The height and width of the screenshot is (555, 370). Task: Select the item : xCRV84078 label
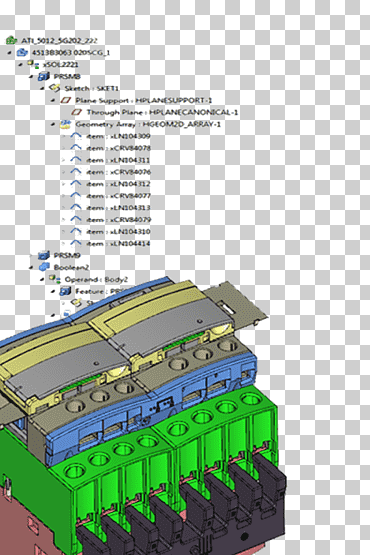coord(118,148)
